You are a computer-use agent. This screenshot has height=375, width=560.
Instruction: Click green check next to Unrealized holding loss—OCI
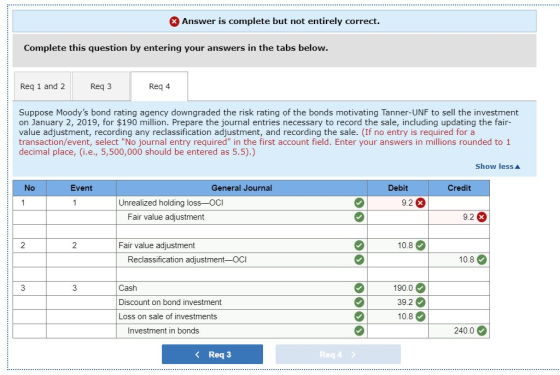(x=359, y=203)
